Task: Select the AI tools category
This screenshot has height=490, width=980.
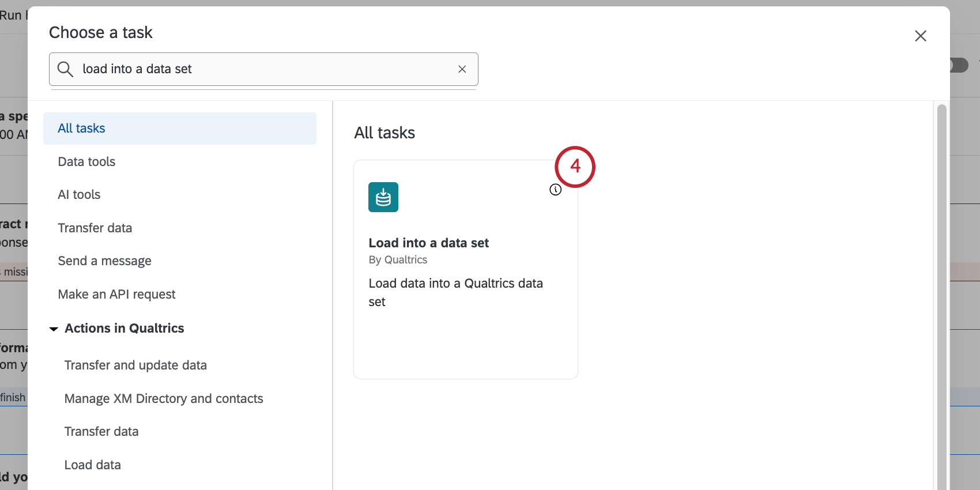Action: coord(79,195)
